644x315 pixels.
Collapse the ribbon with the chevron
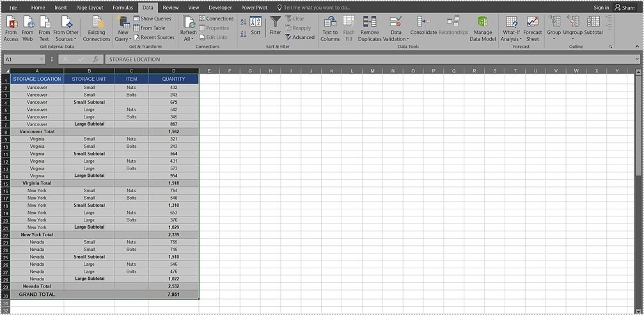(x=637, y=47)
